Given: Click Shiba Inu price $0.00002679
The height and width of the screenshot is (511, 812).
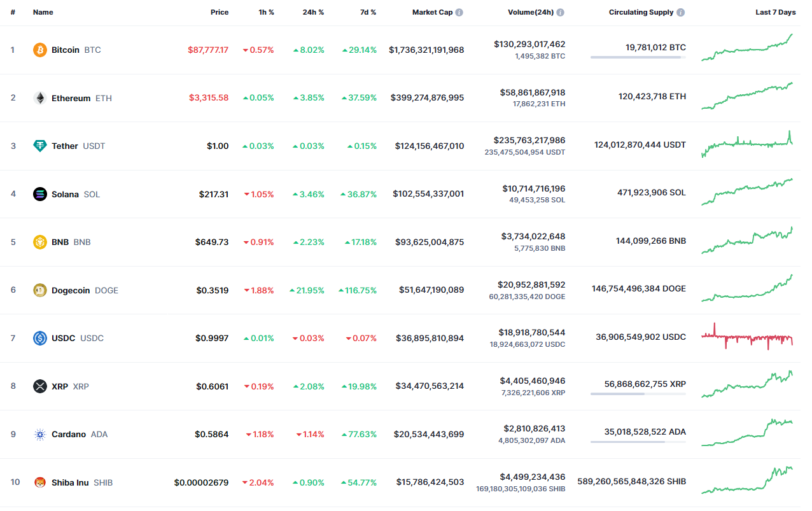Looking at the screenshot, I should [201, 482].
